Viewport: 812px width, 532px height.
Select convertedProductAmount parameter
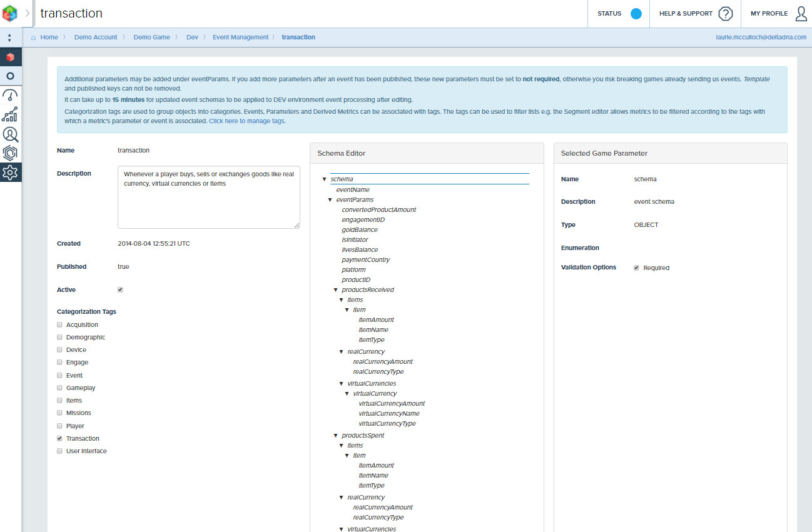coord(378,210)
